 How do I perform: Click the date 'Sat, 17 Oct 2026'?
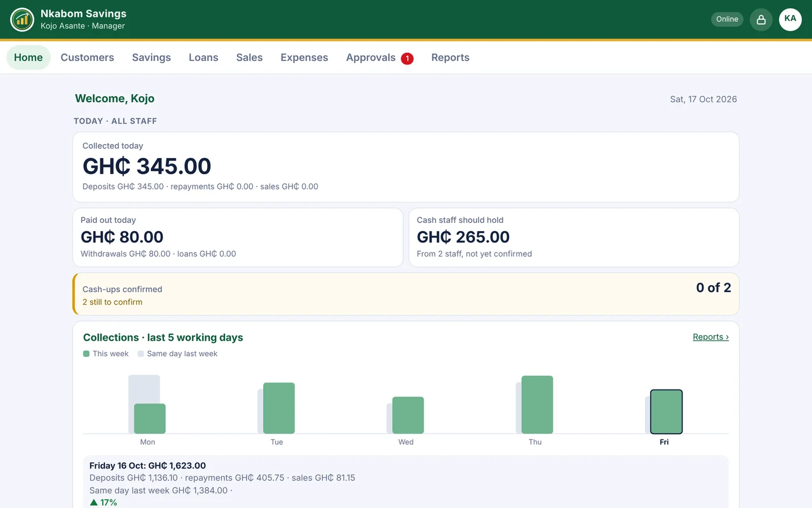point(704,99)
